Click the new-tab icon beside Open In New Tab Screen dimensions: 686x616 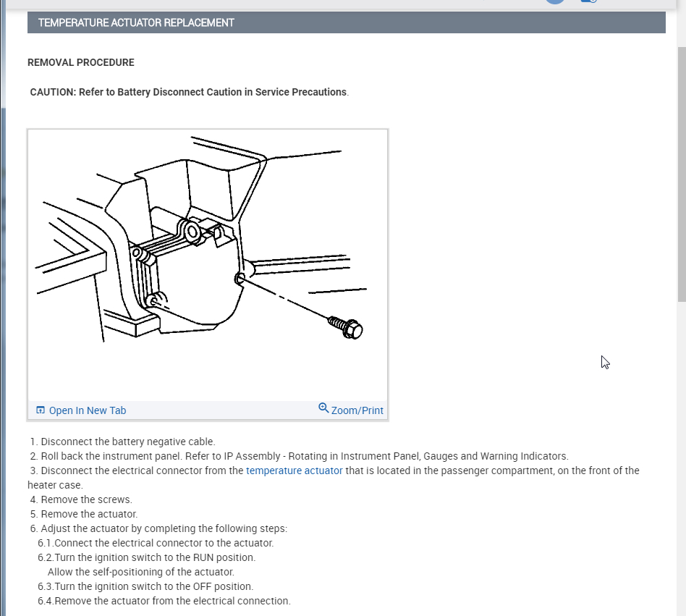[x=41, y=410]
